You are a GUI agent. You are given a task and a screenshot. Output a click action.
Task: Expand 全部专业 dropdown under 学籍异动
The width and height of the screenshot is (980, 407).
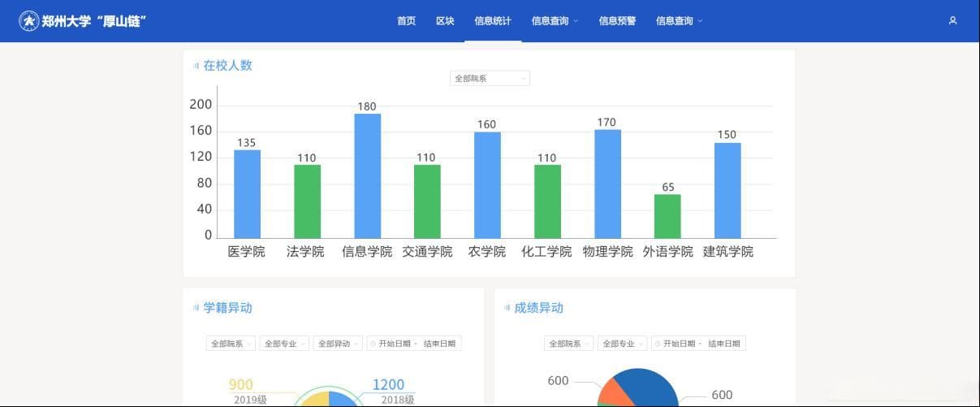pyautogui.click(x=284, y=344)
